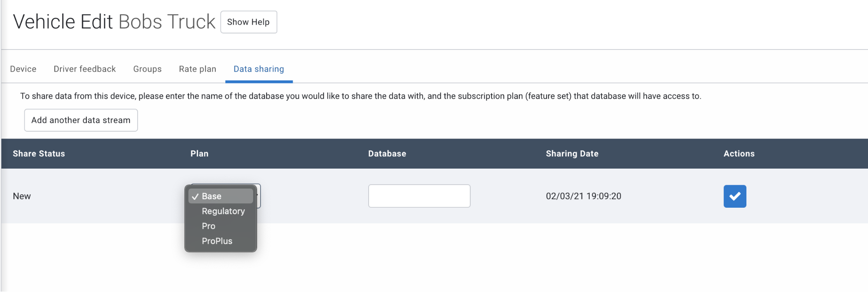Click the Database column header
The width and height of the screenshot is (868, 292).
(387, 153)
